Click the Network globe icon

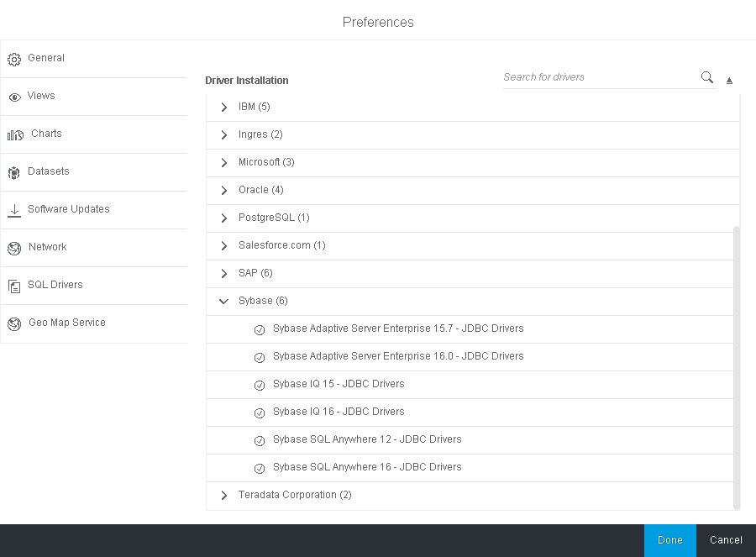[x=14, y=249]
